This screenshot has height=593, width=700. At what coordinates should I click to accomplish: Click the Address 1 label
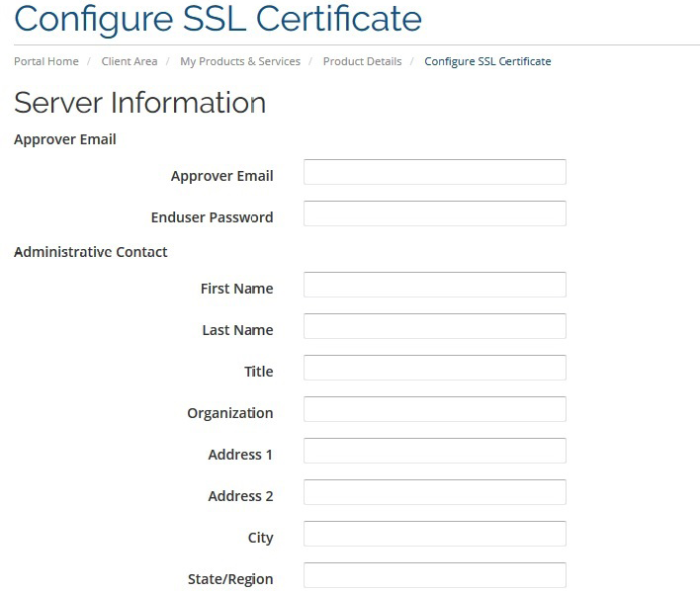240,455
